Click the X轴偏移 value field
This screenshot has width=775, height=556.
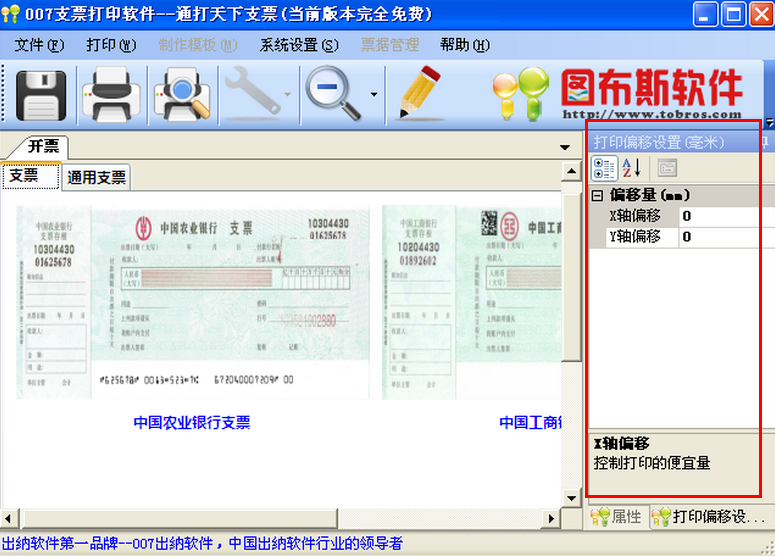tap(727, 216)
